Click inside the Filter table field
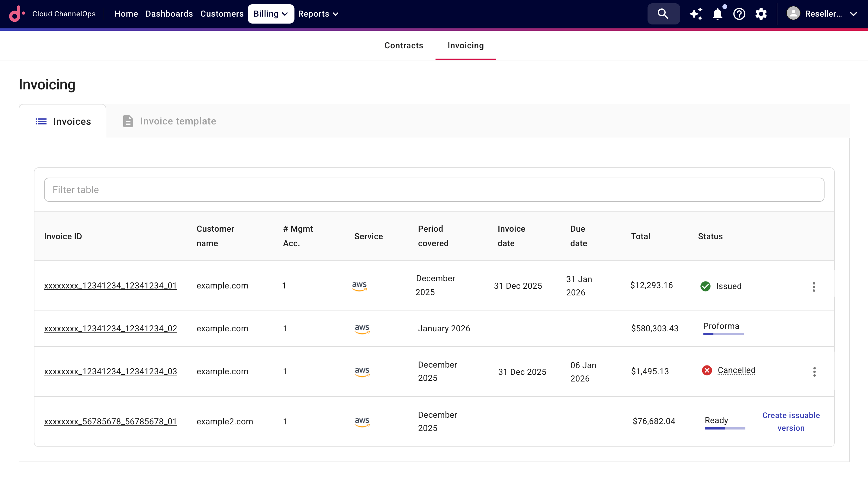868x502 pixels. coord(241,189)
